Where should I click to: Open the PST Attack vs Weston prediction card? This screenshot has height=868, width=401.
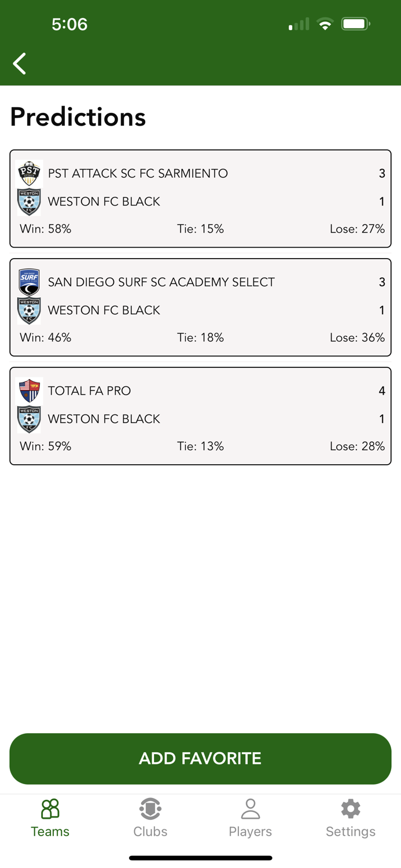point(200,197)
